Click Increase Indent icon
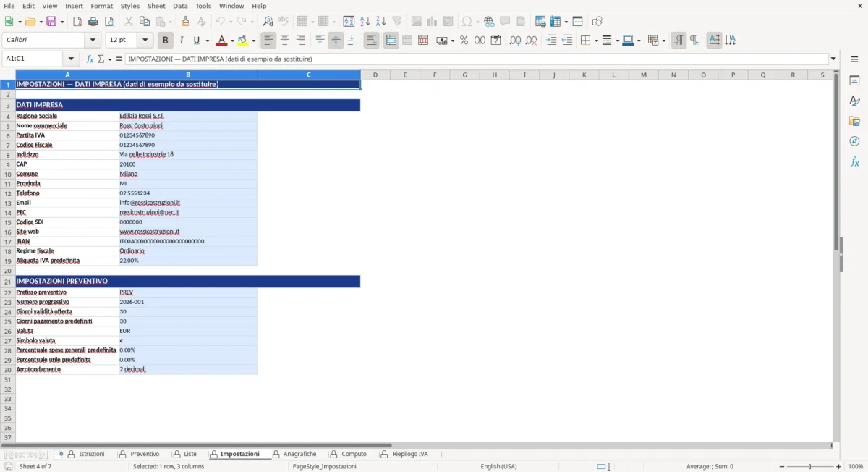This screenshot has height=472, width=868. [x=551, y=41]
